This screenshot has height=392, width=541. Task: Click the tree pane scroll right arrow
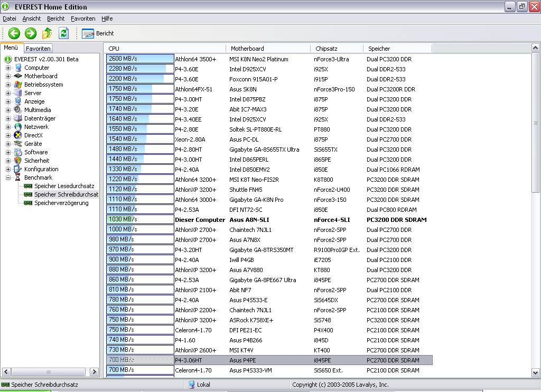coord(94,371)
